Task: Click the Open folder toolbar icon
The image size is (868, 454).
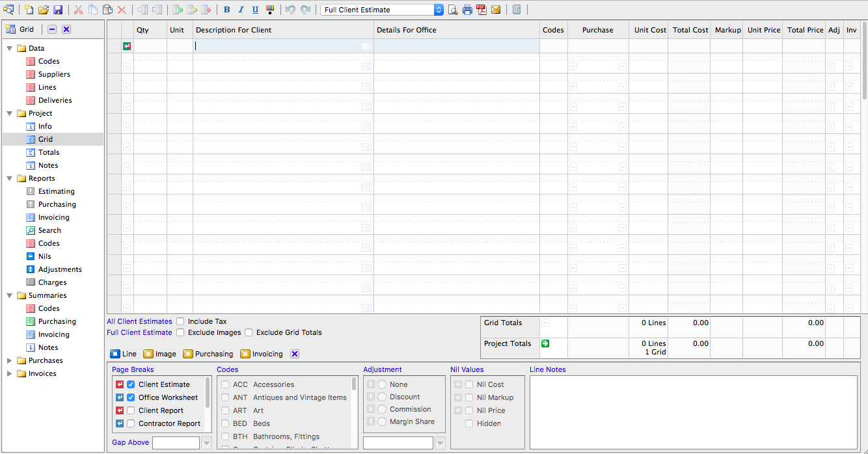Action: [x=44, y=10]
